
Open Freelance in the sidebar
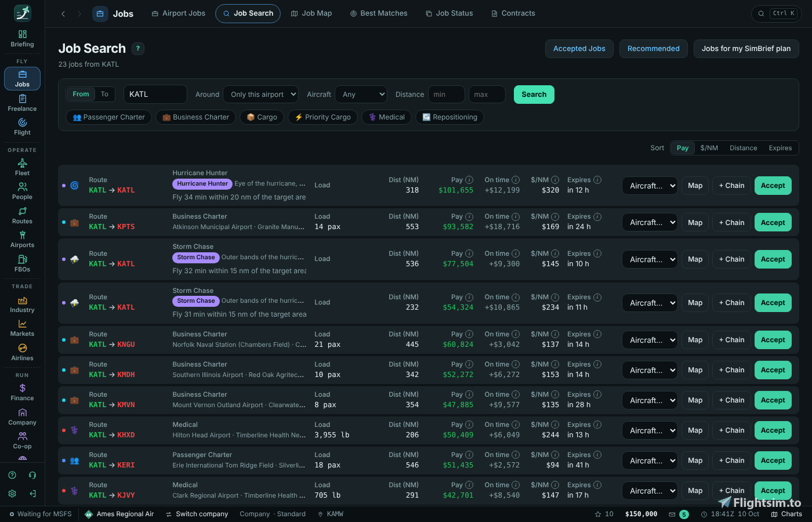(22, 103)
